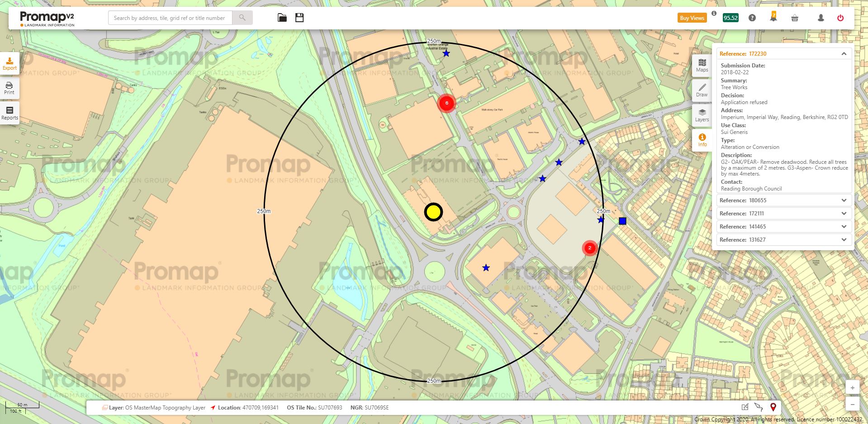Open a saved map via folder icon
Image resolution: width=868 pixels, height=424 pixels.
pyautogui.click(x=282, y=18)
